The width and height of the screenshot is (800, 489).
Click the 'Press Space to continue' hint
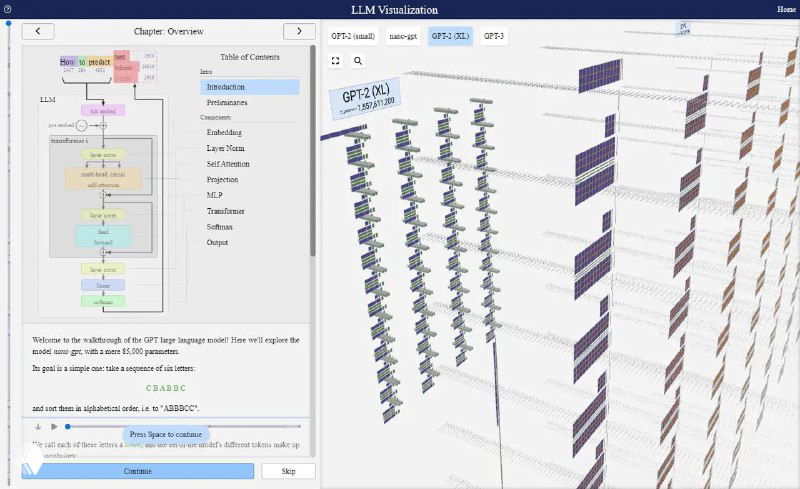[166, 434]
